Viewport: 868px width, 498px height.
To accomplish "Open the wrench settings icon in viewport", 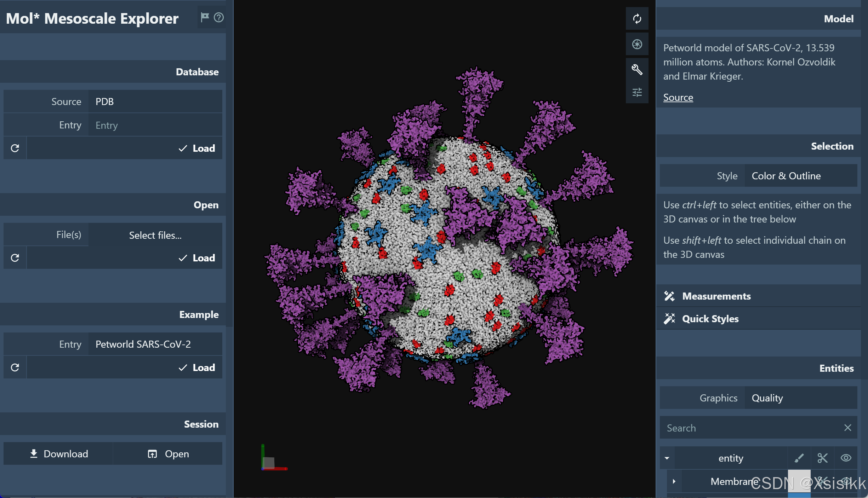I will (637, 69).
